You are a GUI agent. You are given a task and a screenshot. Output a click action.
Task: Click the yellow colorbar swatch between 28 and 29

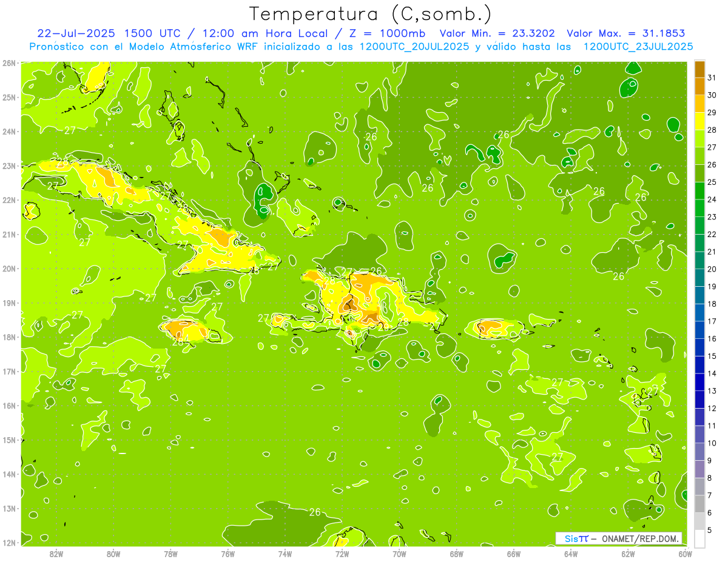(x=699, y=121)
